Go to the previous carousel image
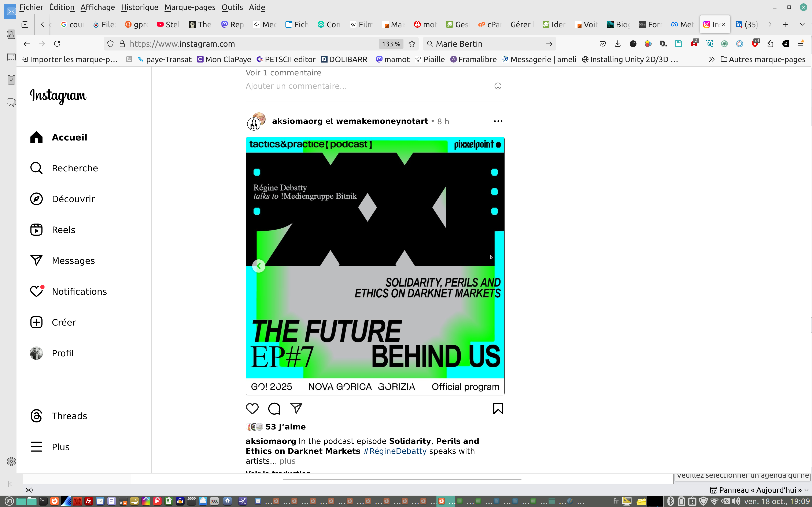 pyautogui.click(x=259, y=266)
